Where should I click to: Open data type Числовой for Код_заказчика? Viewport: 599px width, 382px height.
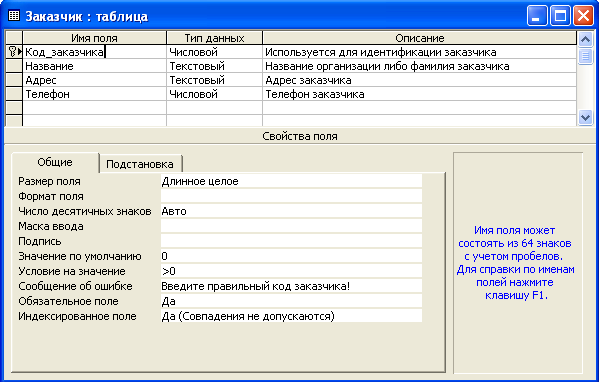(x=215, y=52)
